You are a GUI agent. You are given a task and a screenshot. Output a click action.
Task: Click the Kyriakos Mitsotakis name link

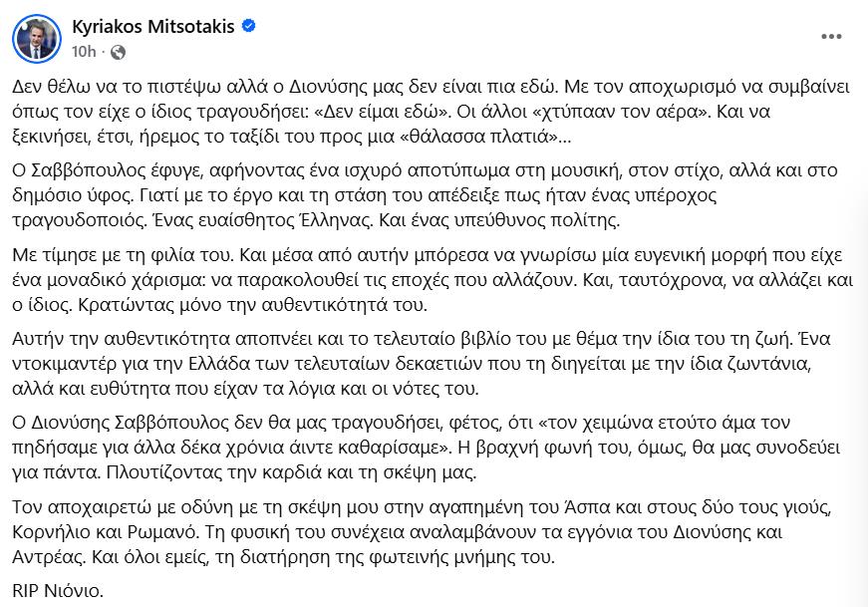152,27
